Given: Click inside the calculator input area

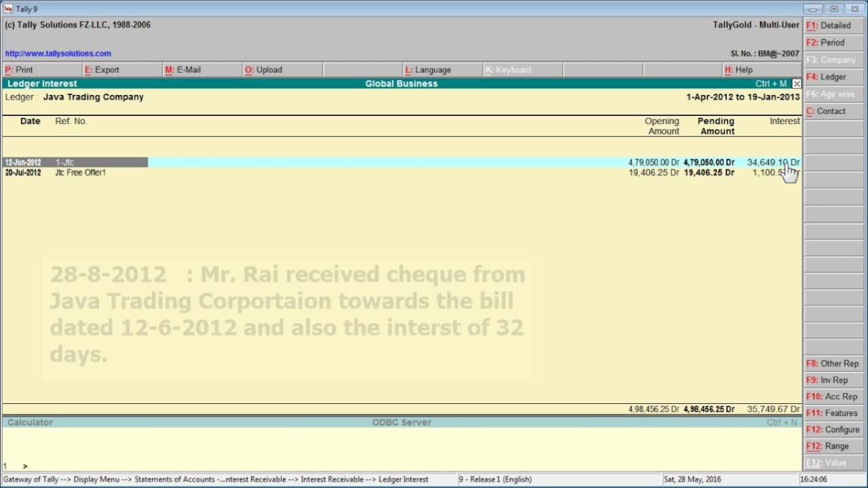Looking at the screenshot, I should [x=402, y=449].
